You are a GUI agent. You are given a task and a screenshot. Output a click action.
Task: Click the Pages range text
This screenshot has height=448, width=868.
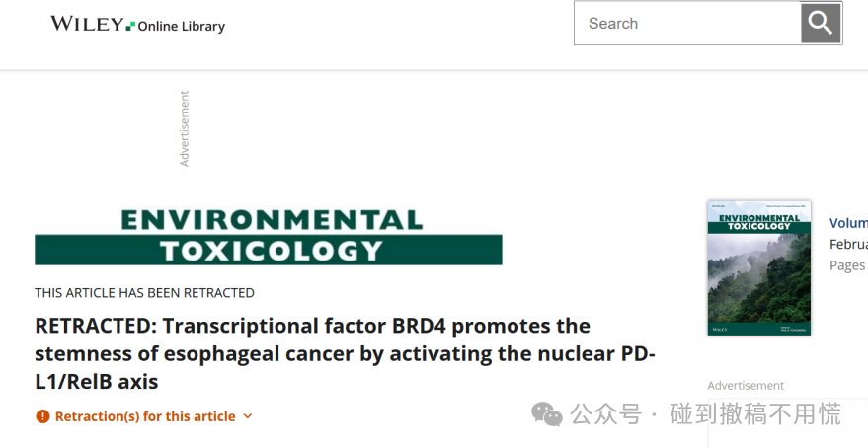pos(848,265)
